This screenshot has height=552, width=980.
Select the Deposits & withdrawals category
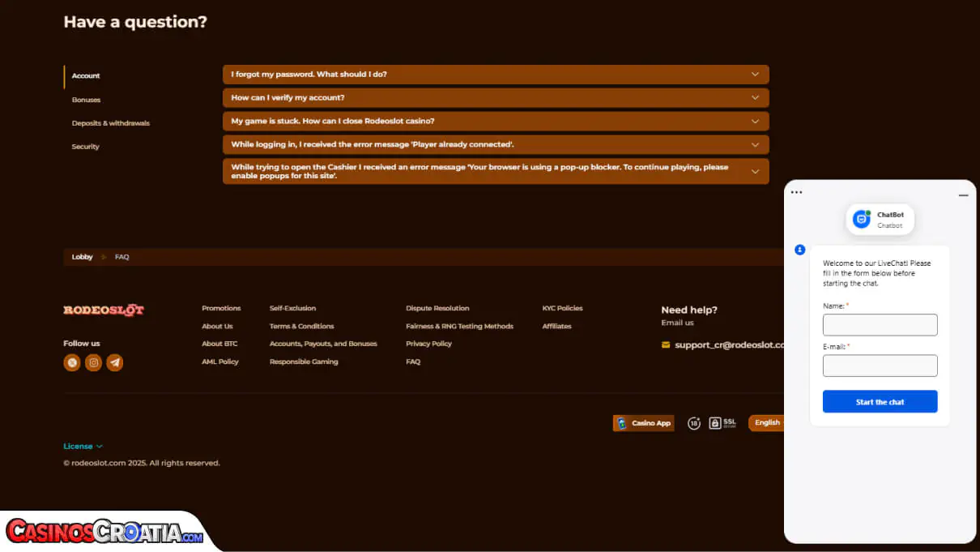[x=110, y=123]
